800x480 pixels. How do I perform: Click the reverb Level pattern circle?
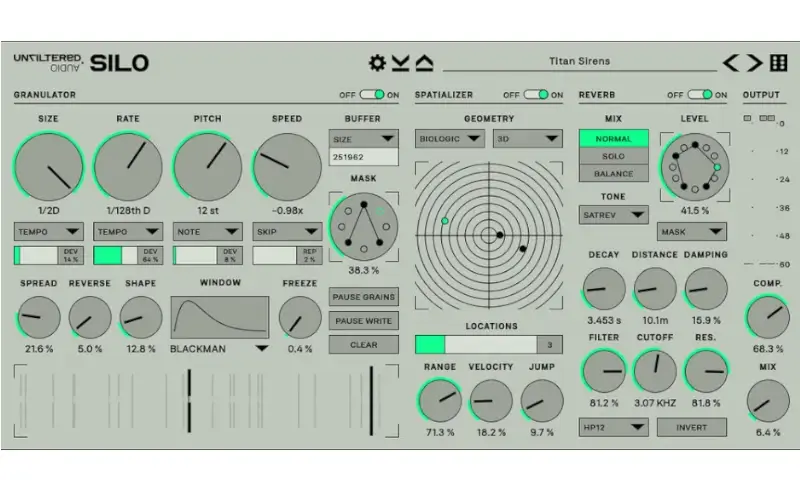(x=690, y=166)
